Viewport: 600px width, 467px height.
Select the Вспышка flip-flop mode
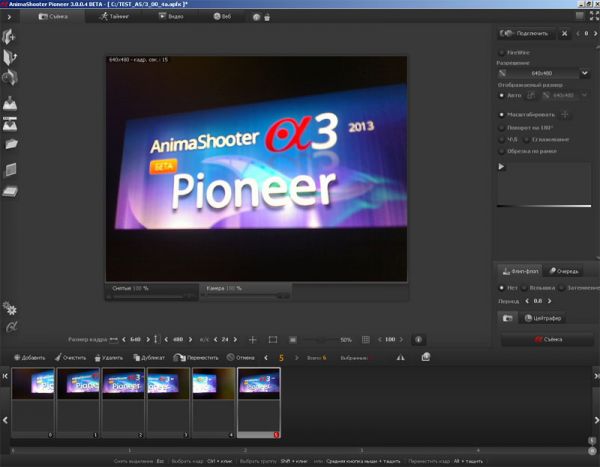(526, 287)
